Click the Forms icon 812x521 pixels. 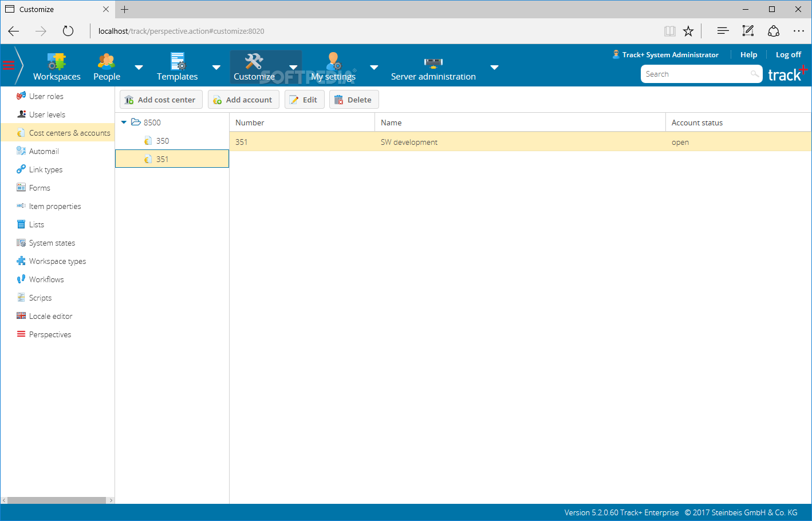point(21,188)
